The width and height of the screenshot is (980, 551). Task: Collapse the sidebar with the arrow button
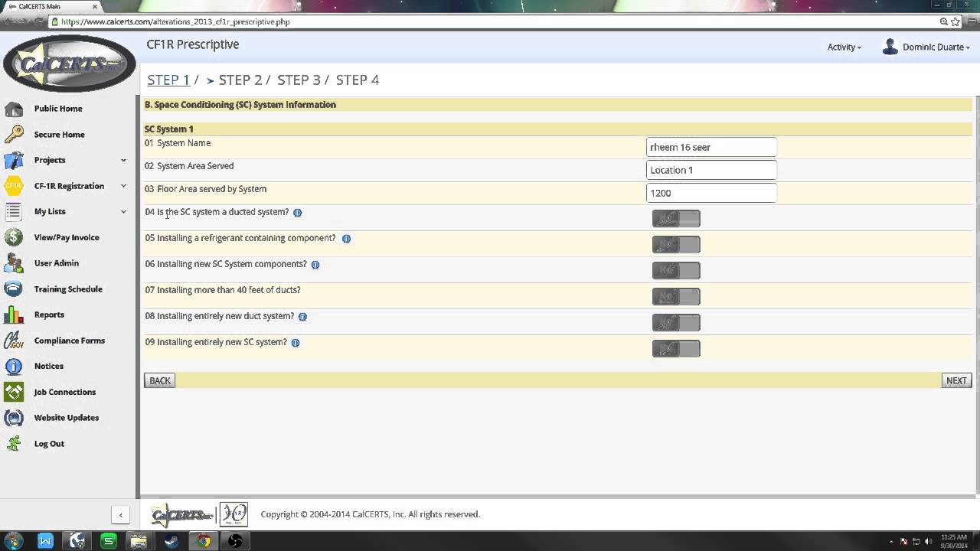pyautogui.click(x=120, y=515)
